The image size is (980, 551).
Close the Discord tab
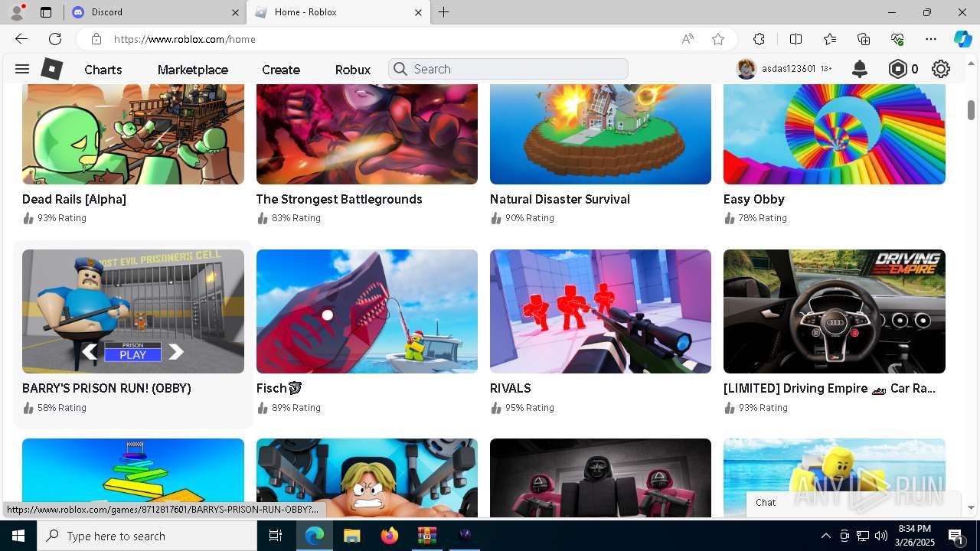pos(235,12)
